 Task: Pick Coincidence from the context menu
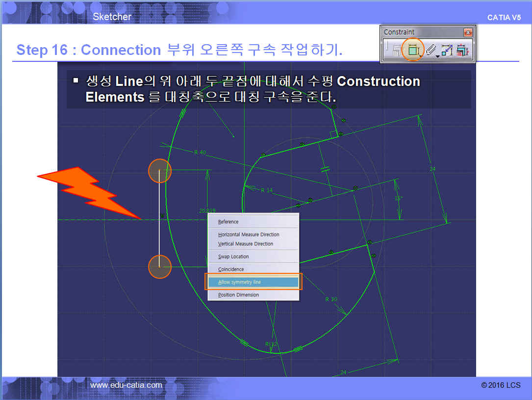click(x=231, y=269)
